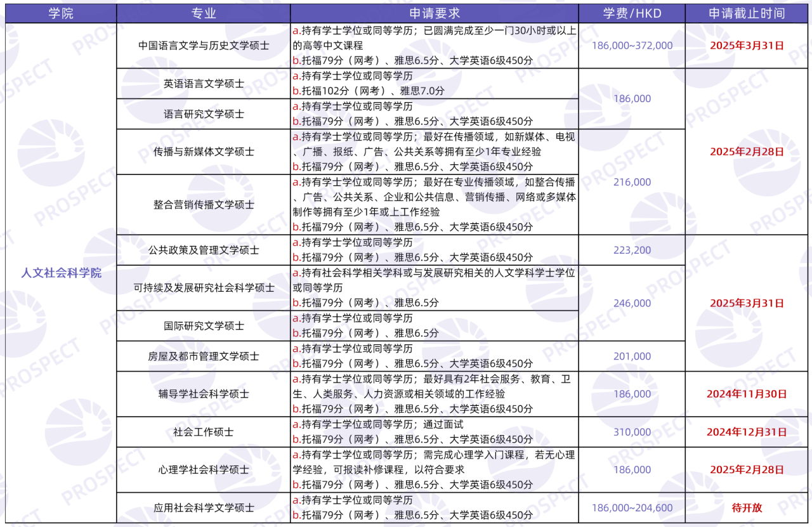Click the requirements cell in the 公共政策及管理文学硕士 row
The width and height of the screenshot is (812, 527).
coord(435,250)
